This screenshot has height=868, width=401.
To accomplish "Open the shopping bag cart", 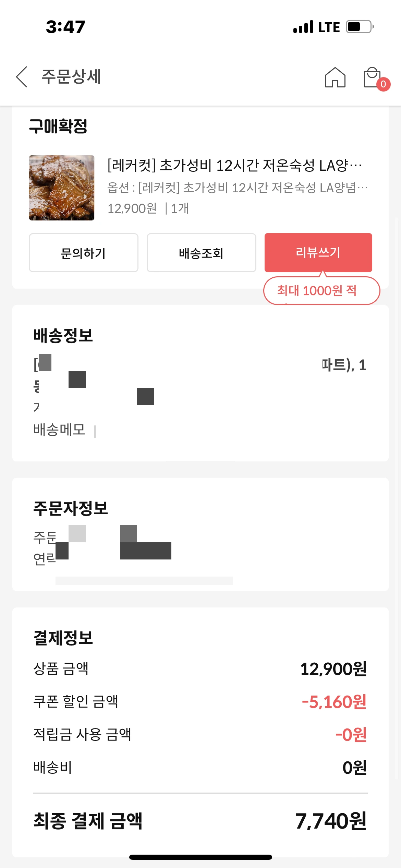I will coord(372,77).
